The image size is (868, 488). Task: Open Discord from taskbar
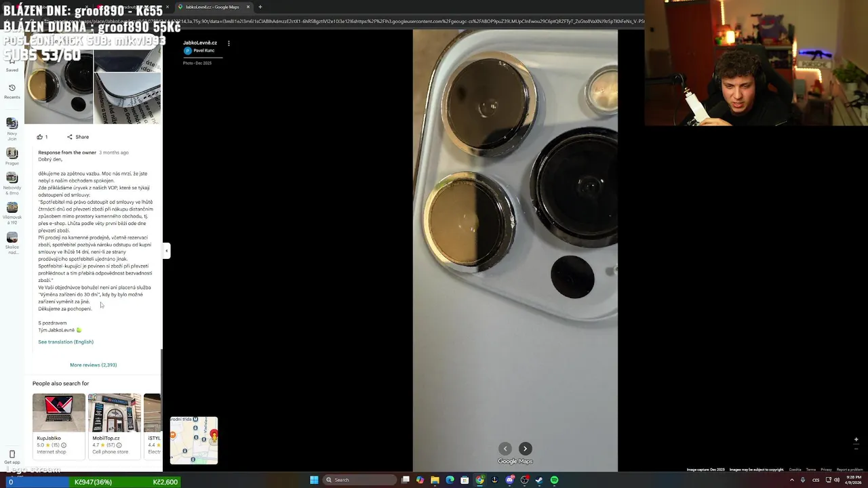pyautogui.click(x=509, y=480)
